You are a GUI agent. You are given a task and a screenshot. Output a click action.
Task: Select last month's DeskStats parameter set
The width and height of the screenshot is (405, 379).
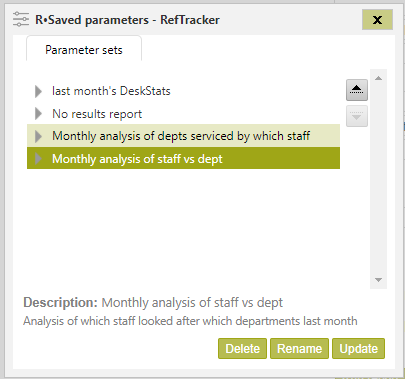point(111,91)
